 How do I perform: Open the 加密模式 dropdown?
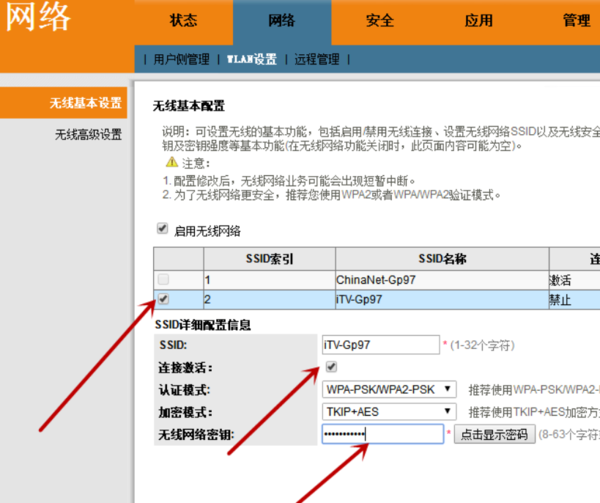389,412
